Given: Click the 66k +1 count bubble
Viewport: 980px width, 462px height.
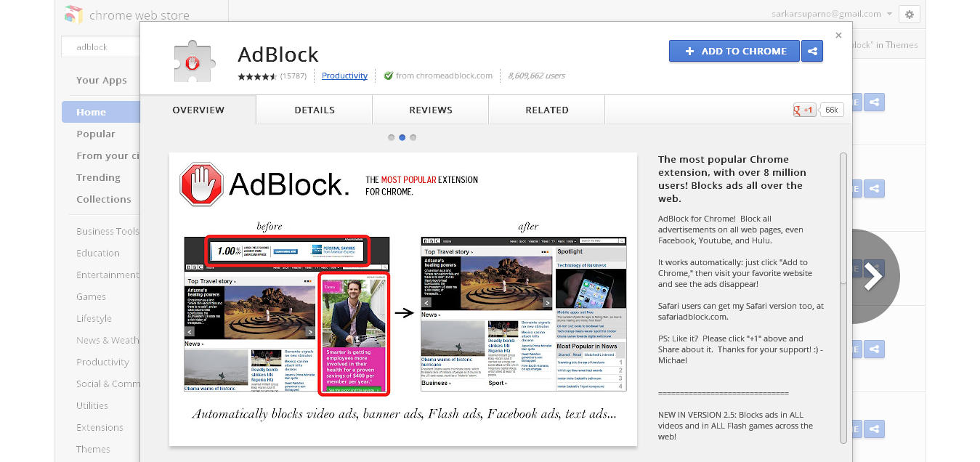Looking at the screenshot, I should coord(831,110).
